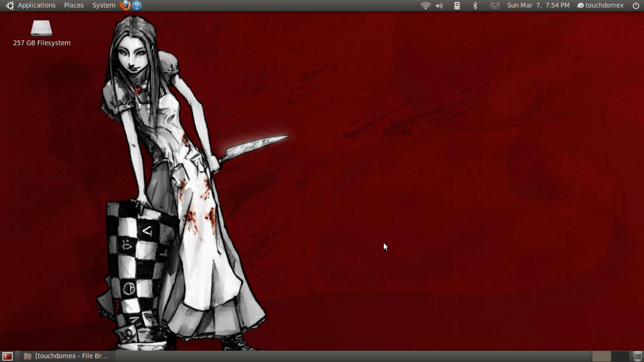Switch to the darker inactive workspace
The width and height of the screenshot is (644, 362).
click(620, 356)
